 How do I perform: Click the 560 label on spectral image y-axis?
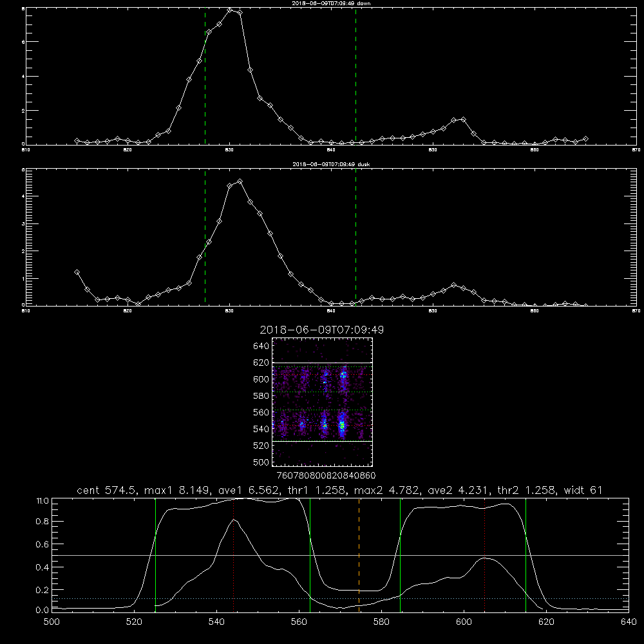coord(261,412)
